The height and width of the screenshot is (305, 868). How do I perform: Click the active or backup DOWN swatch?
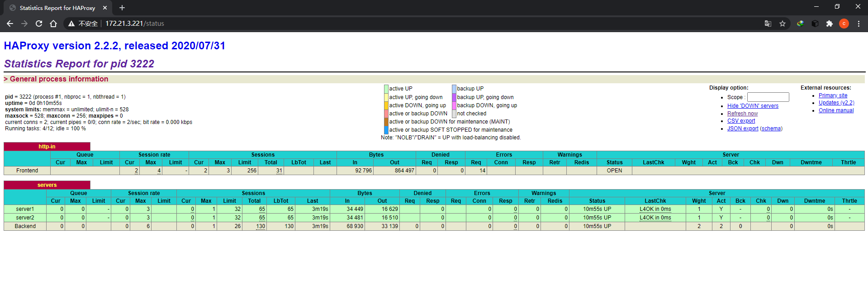[x=386, y=114]
